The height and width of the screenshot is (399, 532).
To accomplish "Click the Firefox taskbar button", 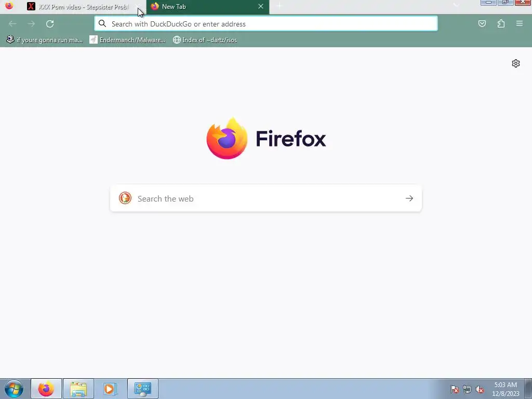I will [46, 389].
